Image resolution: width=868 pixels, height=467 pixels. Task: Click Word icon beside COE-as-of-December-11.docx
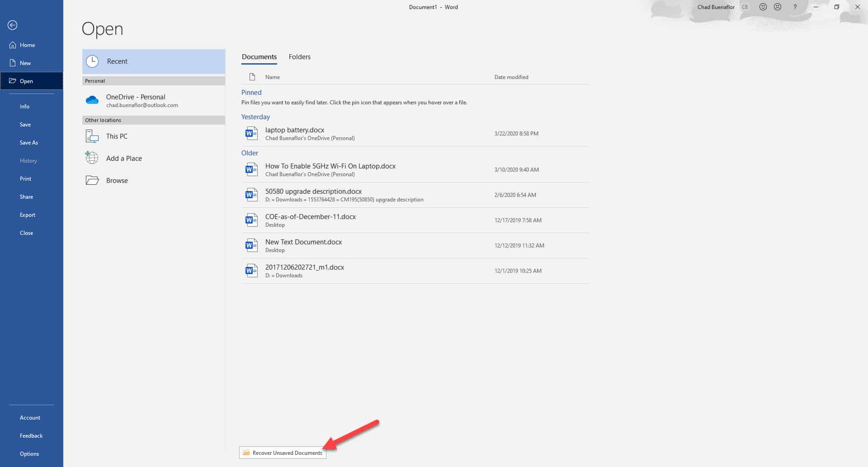pos(251,220)
